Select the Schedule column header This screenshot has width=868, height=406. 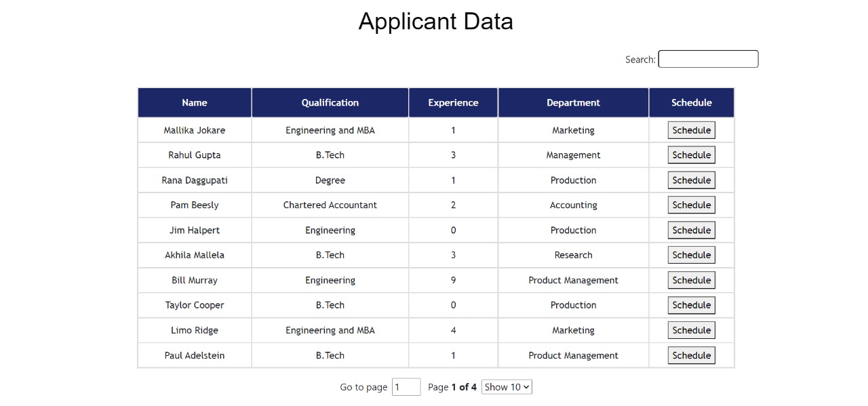pos(692,102)
